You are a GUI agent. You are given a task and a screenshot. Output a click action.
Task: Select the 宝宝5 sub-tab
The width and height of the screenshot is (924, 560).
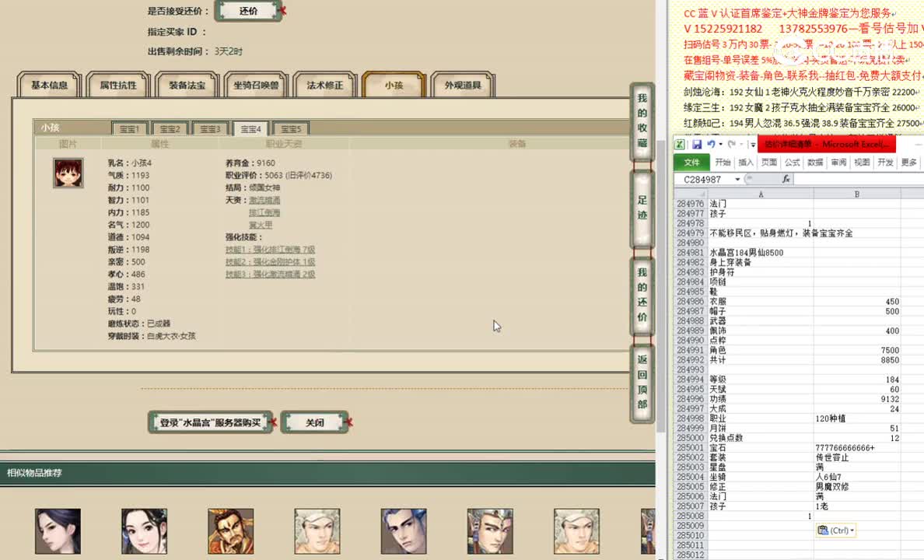click(x=291, y=128)
